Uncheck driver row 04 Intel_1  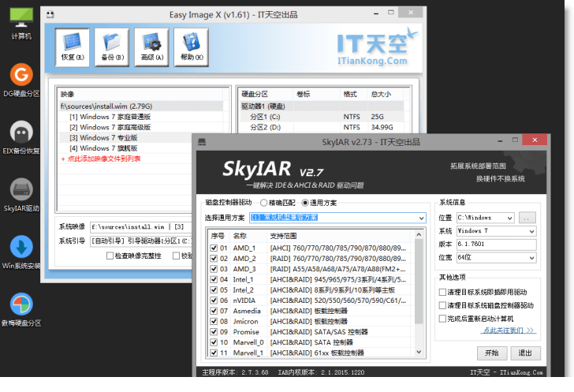214,279
